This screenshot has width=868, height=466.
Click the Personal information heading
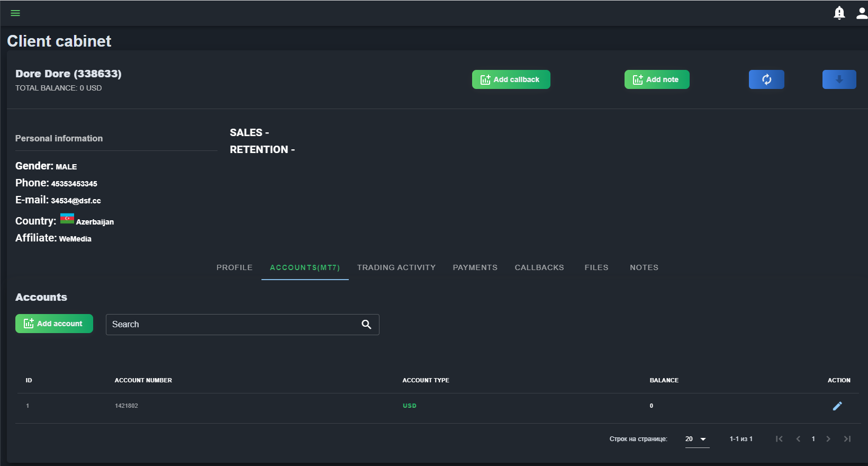point(59,138)
